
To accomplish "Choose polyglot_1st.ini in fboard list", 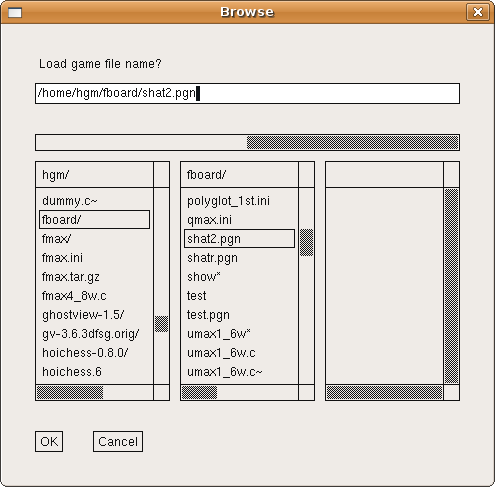I will tap(228, 201).
